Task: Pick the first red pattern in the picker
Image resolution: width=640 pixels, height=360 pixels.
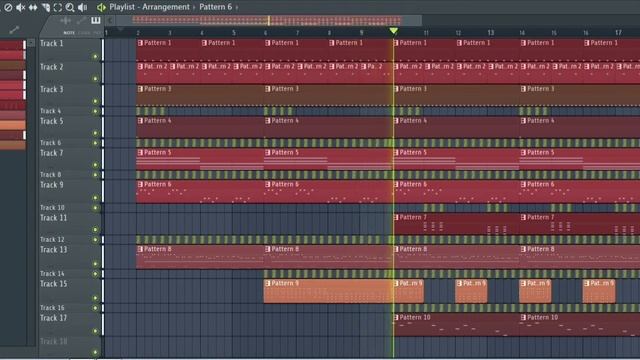Action: 12,45
